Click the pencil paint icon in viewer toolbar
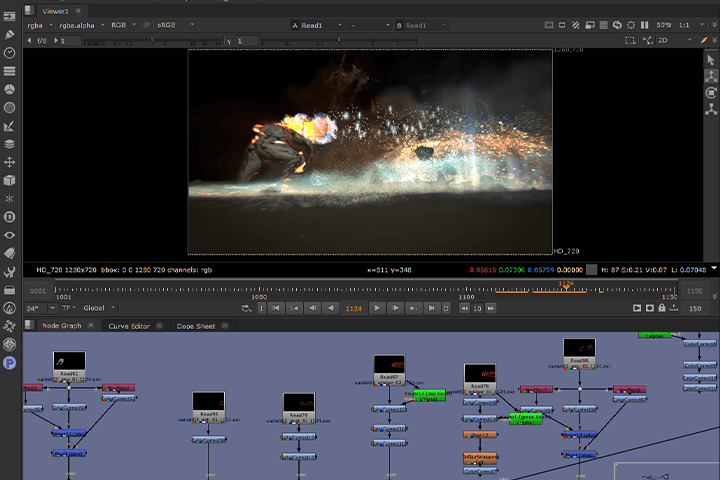The image size is (720, 480). click(703, 40)
